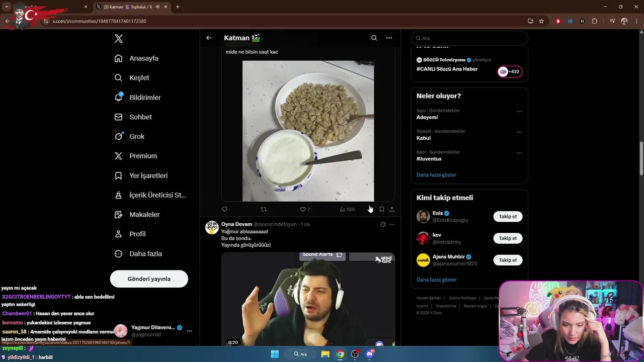Search within the Katman community

(374, 38)
